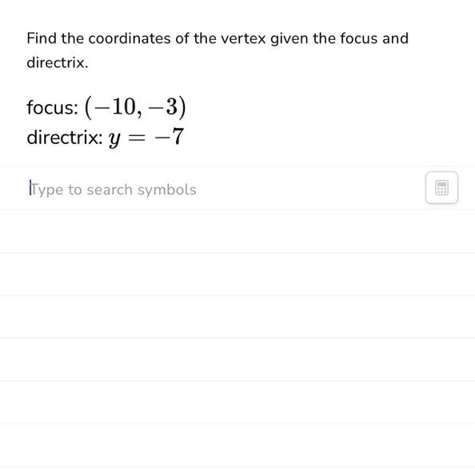Open the math keyboard icon button
The width and height of the screenshot is (475, 476).
(x=441, y=188)
